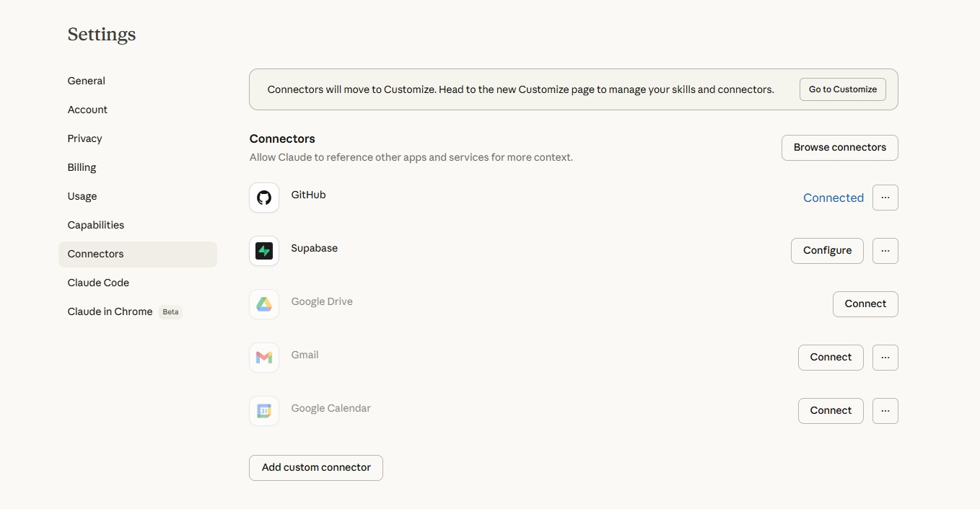
Task: Click the Google Drive icon
Action: (x=264, y=304)
